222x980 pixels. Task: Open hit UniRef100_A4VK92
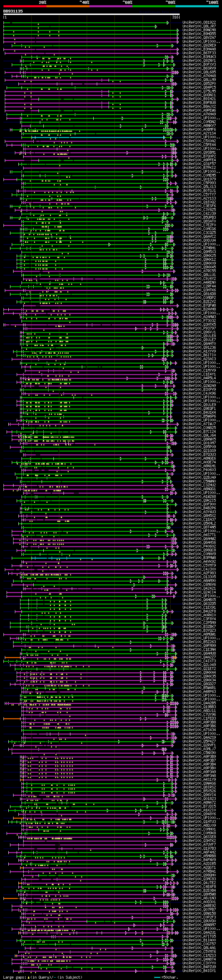pos(199,561)
